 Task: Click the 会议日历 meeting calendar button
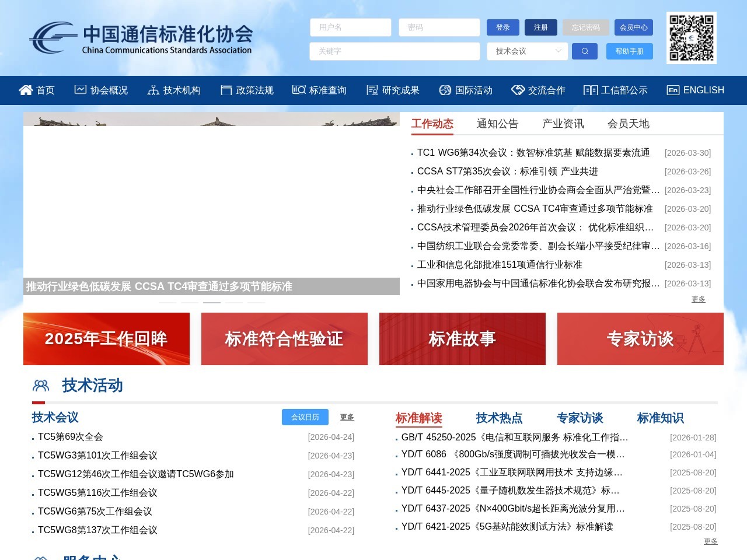[x=305, y=417]
